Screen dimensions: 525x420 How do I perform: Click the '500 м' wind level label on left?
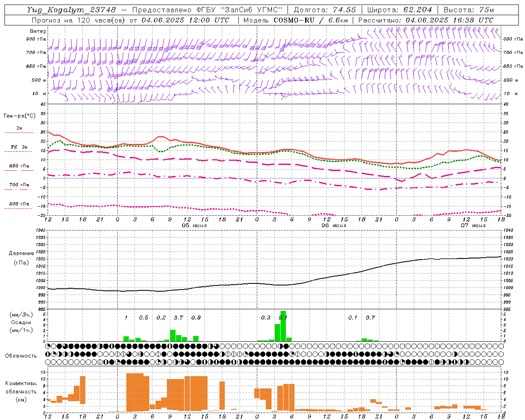click(x=39, y=80)
